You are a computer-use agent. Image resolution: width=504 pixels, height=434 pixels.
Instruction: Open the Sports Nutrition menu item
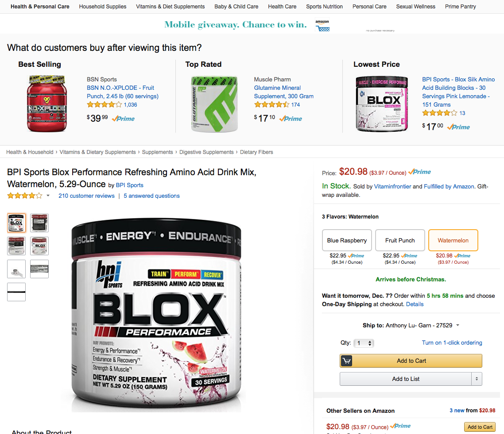pos(324,7)
